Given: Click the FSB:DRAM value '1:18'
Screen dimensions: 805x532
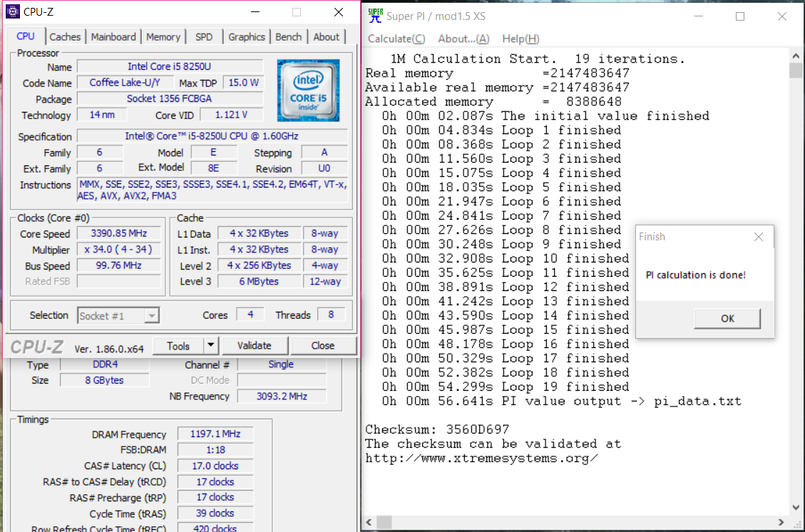Looking at the screenshot, I should point(215,450).
